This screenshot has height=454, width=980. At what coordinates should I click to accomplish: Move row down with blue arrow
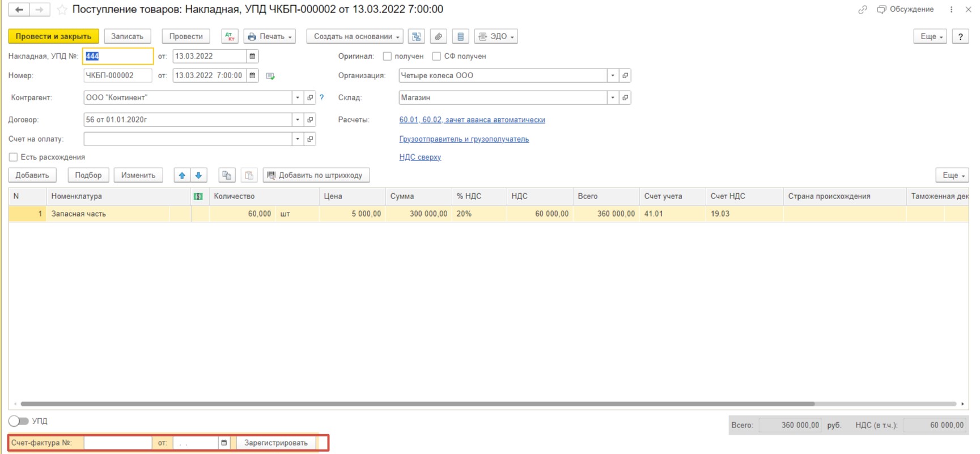pos(198,175)
